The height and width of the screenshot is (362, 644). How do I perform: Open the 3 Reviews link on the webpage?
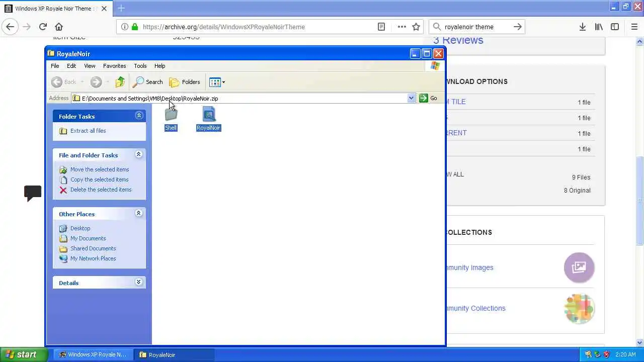(458, 40)
